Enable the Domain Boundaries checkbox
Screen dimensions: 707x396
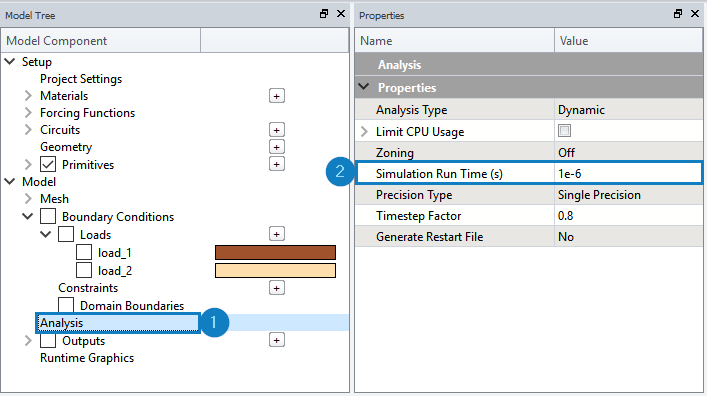pyautogui.click(x=66, y=305)
